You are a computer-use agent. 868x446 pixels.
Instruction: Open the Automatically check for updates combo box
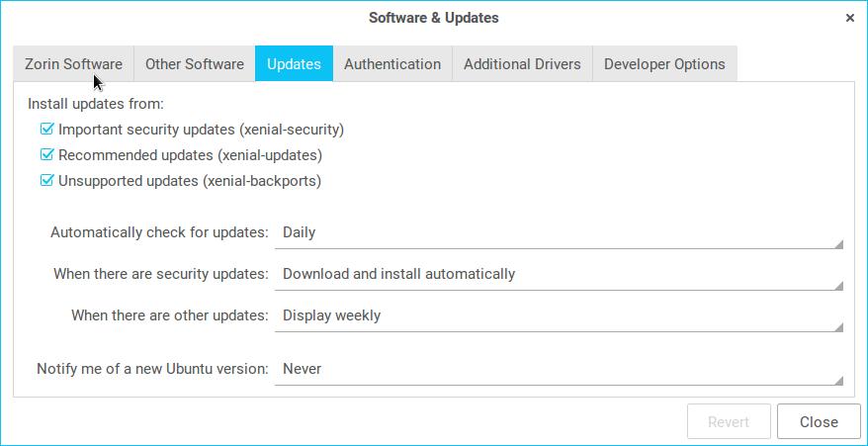tap(559, 233)
